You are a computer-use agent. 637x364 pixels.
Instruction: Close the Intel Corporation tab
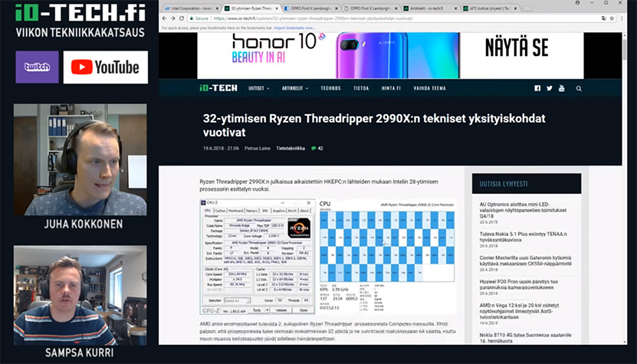pos(216,8)
